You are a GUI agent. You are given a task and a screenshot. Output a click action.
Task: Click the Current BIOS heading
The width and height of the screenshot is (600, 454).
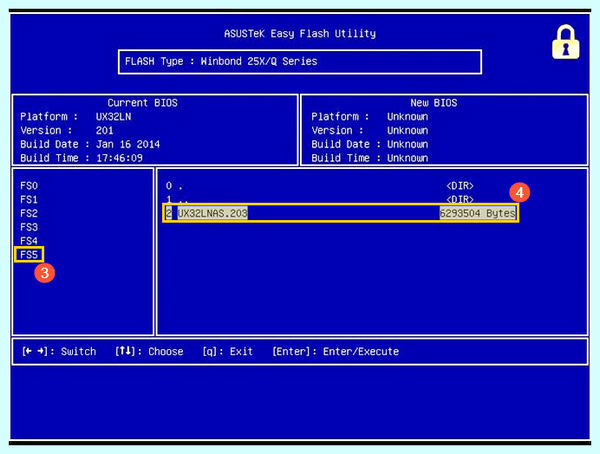(142, 103)
